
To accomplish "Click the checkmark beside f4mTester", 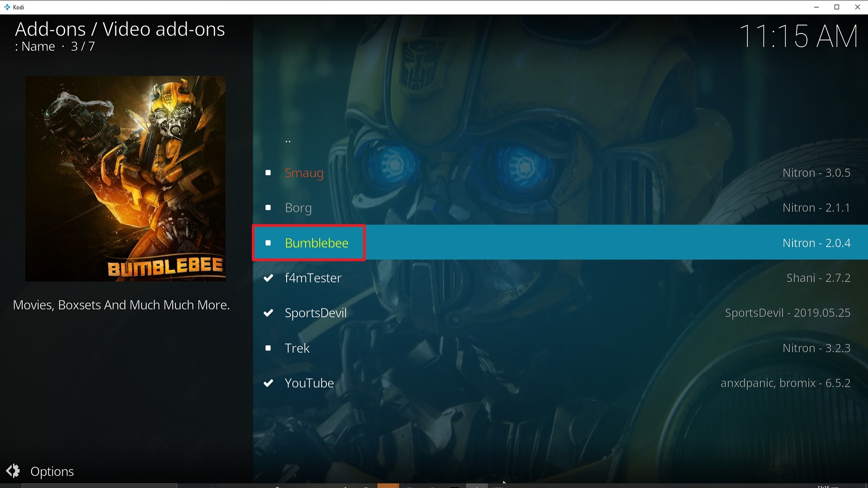I will coord(269,278).
